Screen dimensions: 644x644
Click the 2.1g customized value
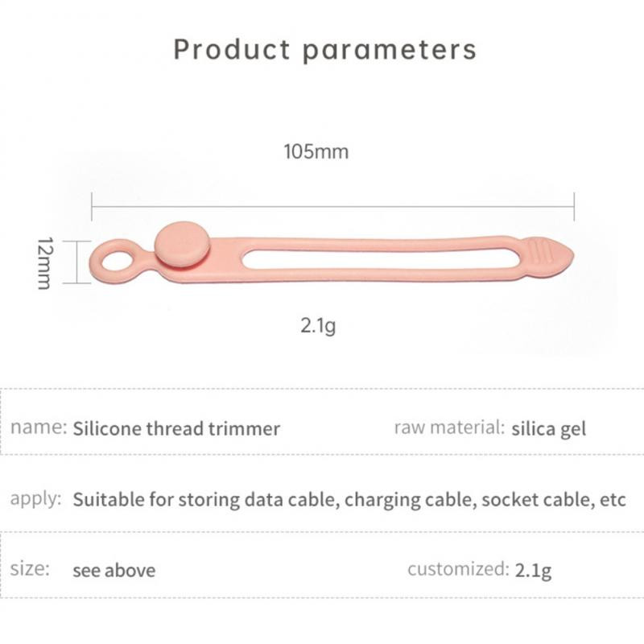pyautogui.click(x=533, y=571)
